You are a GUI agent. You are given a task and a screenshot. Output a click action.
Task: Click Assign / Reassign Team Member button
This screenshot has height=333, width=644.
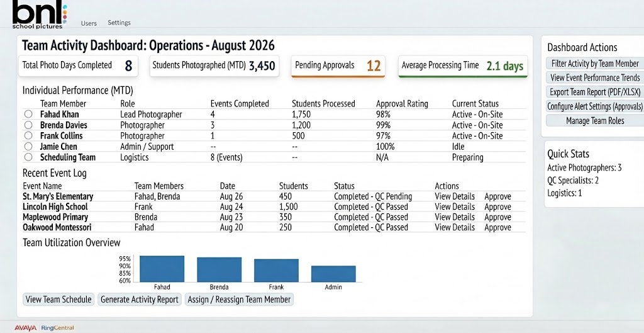coord(239,299)
